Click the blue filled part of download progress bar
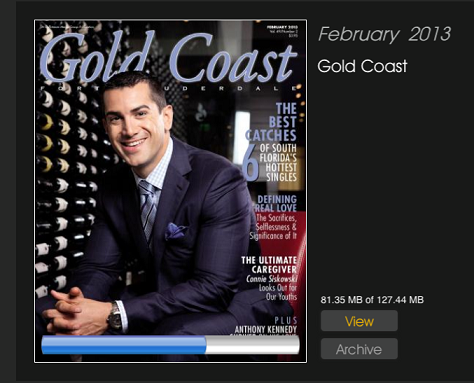Screen dimensions: 474x383 [124, 345]
